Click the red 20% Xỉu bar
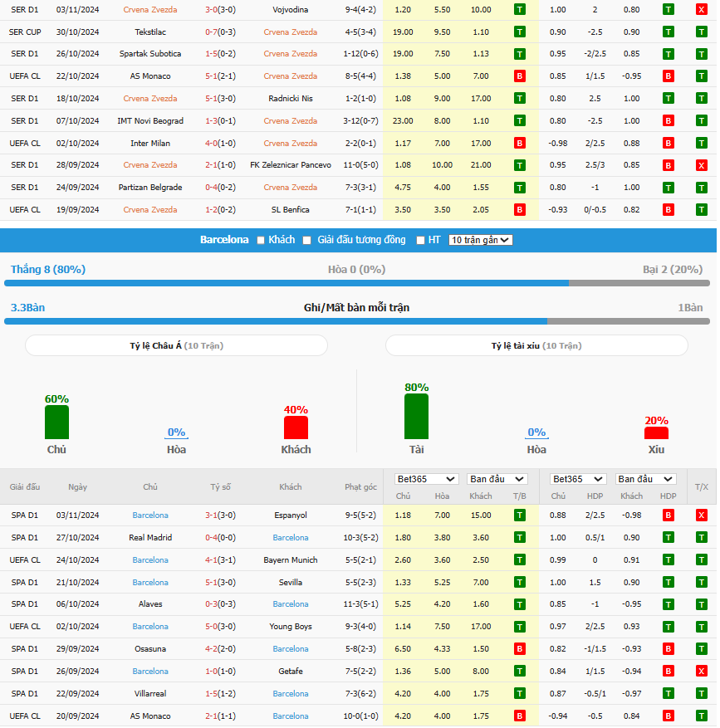This screenshot has width=720, height=728. pyautogui.click(x=656, y=433)
